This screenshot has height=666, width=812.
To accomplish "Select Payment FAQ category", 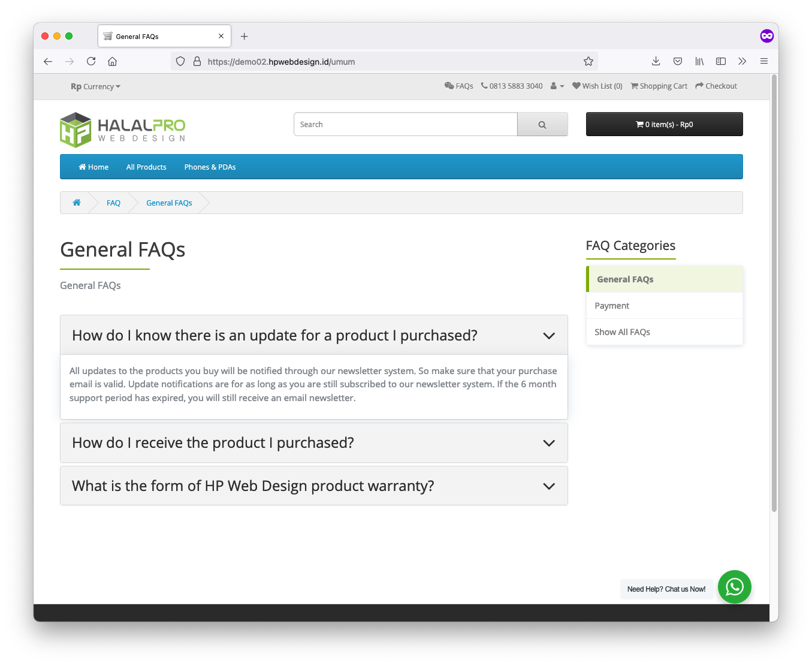I will pos(612,306).
